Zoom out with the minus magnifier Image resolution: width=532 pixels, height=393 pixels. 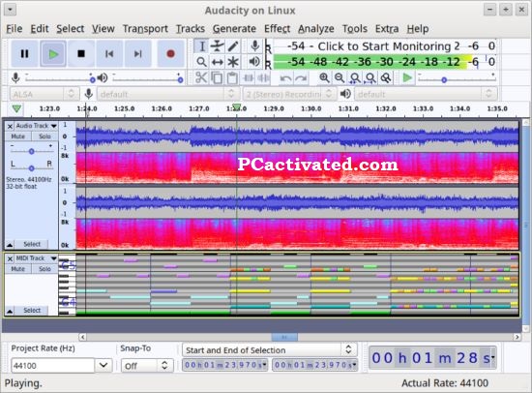pyautogui.click(x=340, y=78)
